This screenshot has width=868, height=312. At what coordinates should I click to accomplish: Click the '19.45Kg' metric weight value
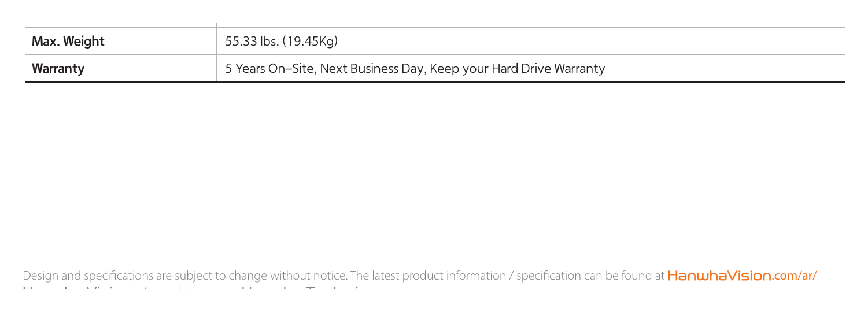point(310,42)
